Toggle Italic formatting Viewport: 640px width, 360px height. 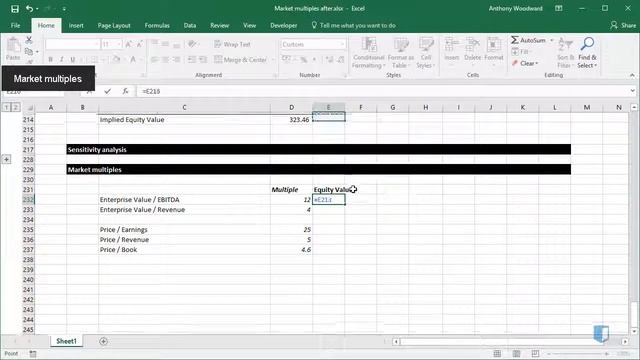62,60
